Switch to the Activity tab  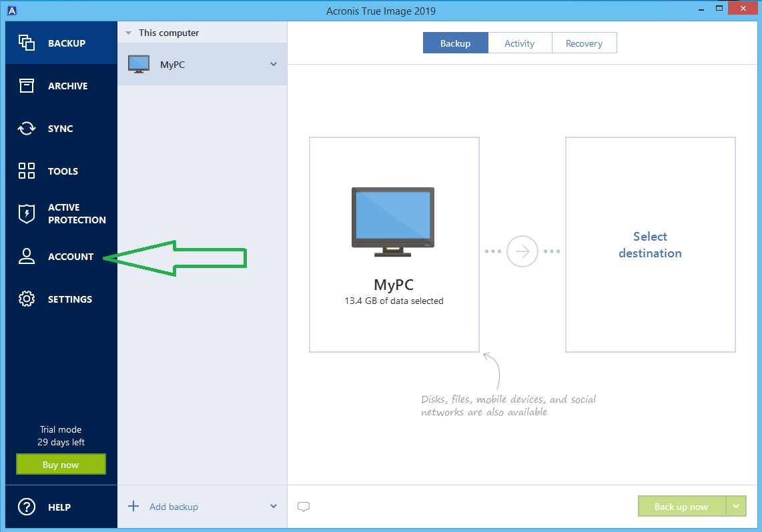point(519,43)
